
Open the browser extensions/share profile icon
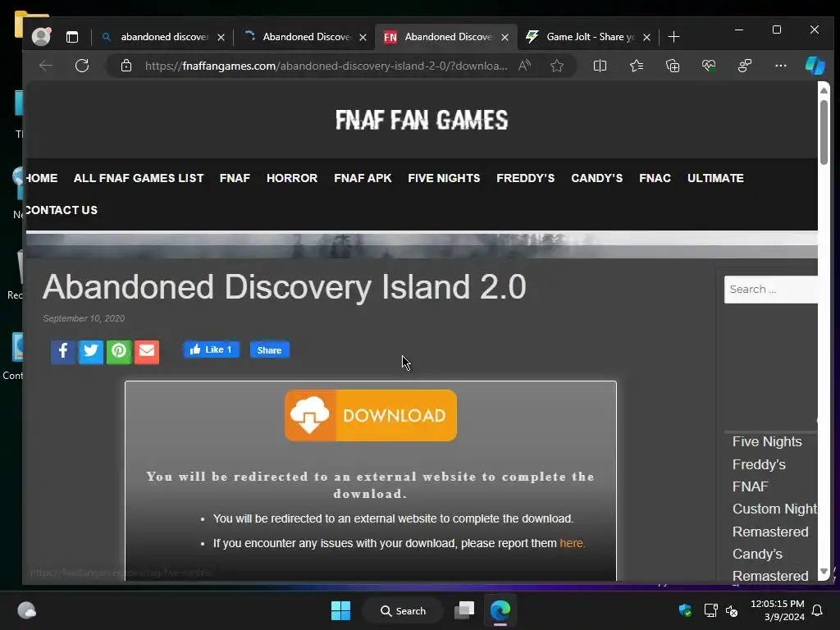pyautogui.click(x=745, y=66)
